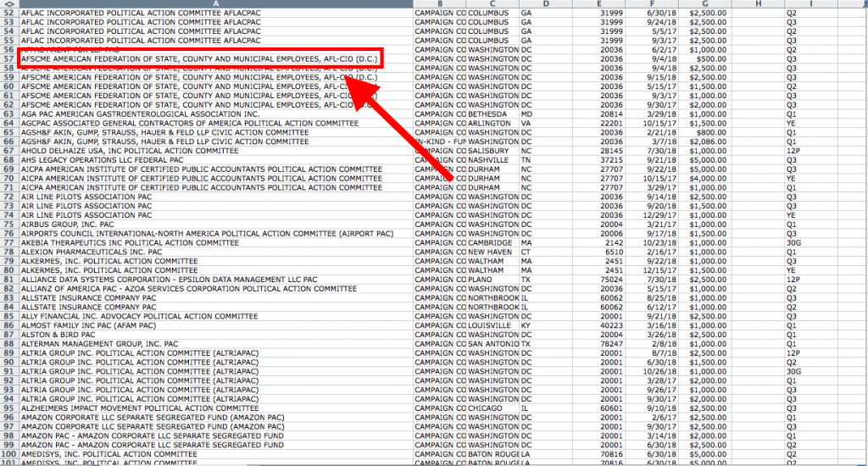Click the select-all corner of the sheet
Viewport: 868px width, 466px height.
tap(9, 4)
